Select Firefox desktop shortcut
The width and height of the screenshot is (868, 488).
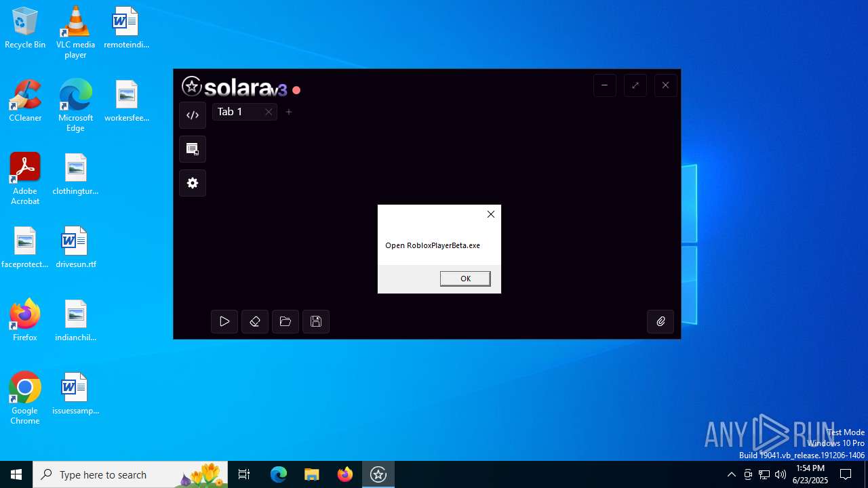pos(25,321)
